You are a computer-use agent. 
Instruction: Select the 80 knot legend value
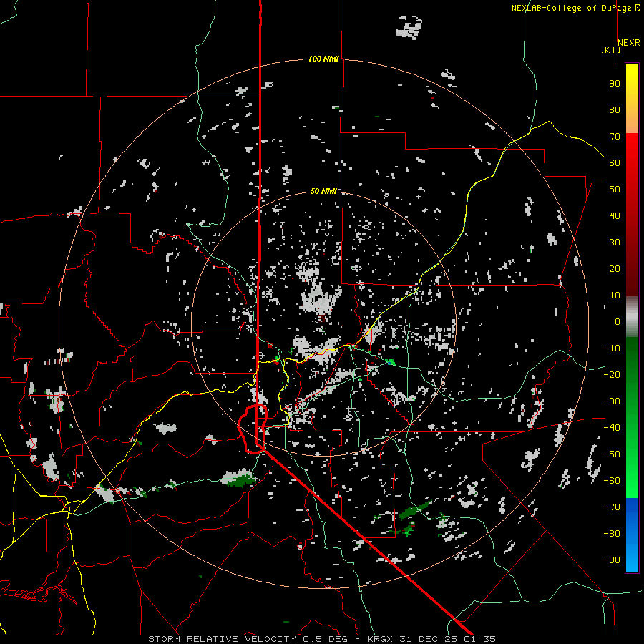(x=615, y=110)
